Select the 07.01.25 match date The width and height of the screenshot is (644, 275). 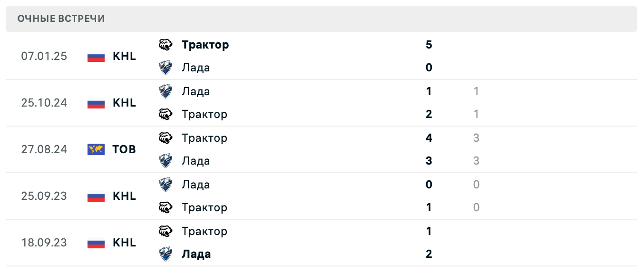pyautogui.click(x=44, y=56)
